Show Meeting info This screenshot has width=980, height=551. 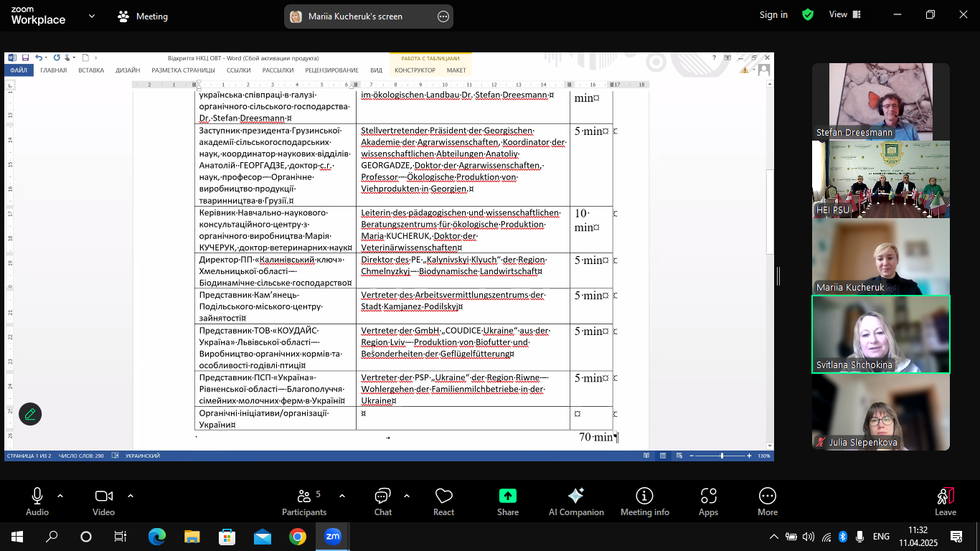[644, 496]
